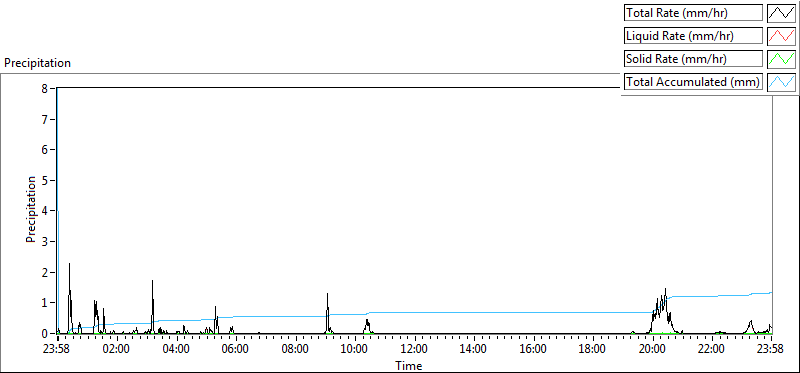Select the Total Rate (mm/hr) legend label
The height and width of the screenshot is (373, 800).
693,13
